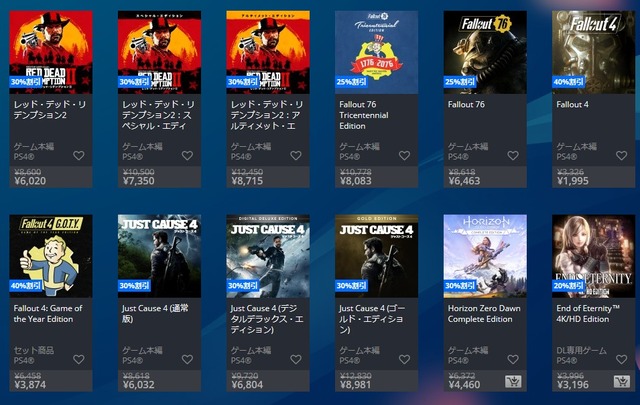Open Fallout 4 G.O.T.Y. Vault Boy cover image
This screenshot has height=405, width=640.
point(51,256)
